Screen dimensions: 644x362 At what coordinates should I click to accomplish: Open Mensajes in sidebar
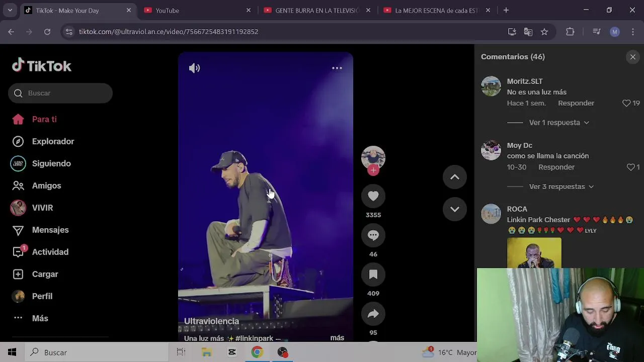point(50,230)
